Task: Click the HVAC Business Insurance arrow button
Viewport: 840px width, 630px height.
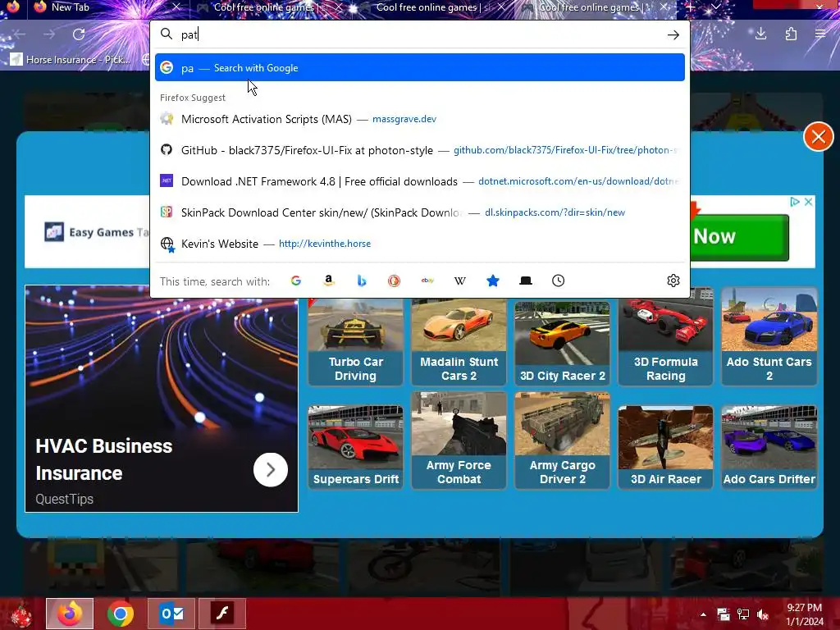Action: [x=271, y=470]
